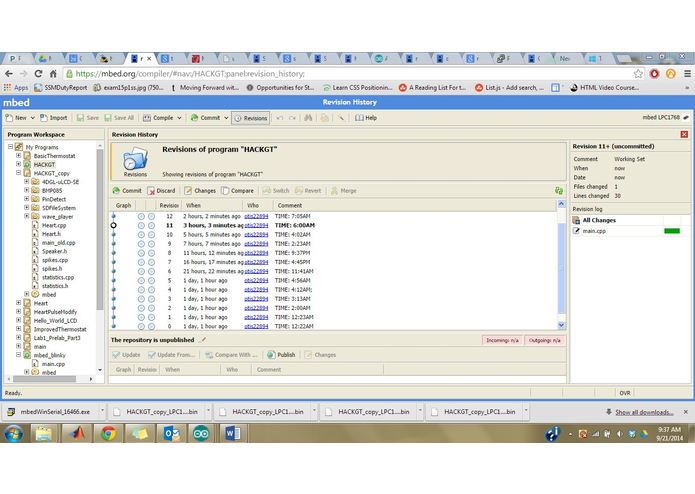Collapse the HACKGT_copy program
The image size is (695, 494).
[19, 173]
